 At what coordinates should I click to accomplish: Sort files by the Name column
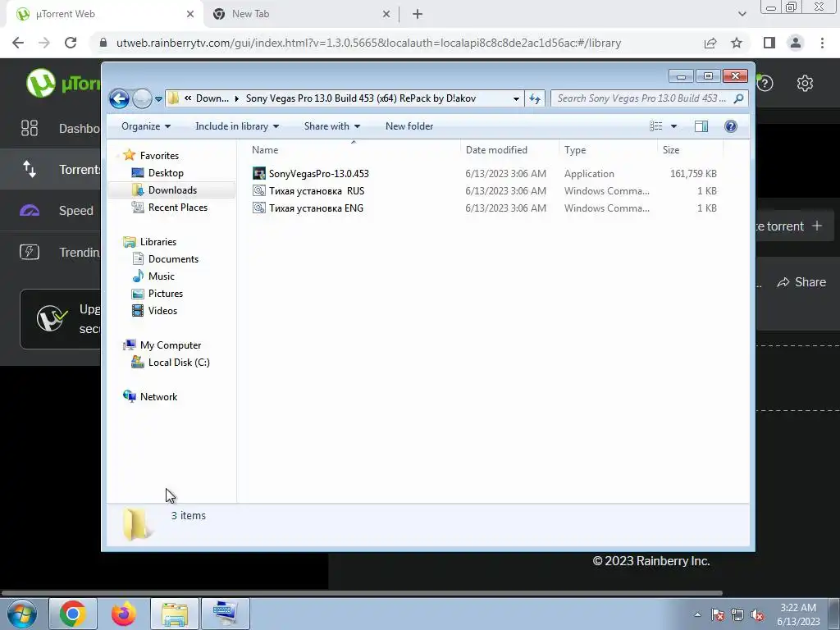tap(353, 150)
